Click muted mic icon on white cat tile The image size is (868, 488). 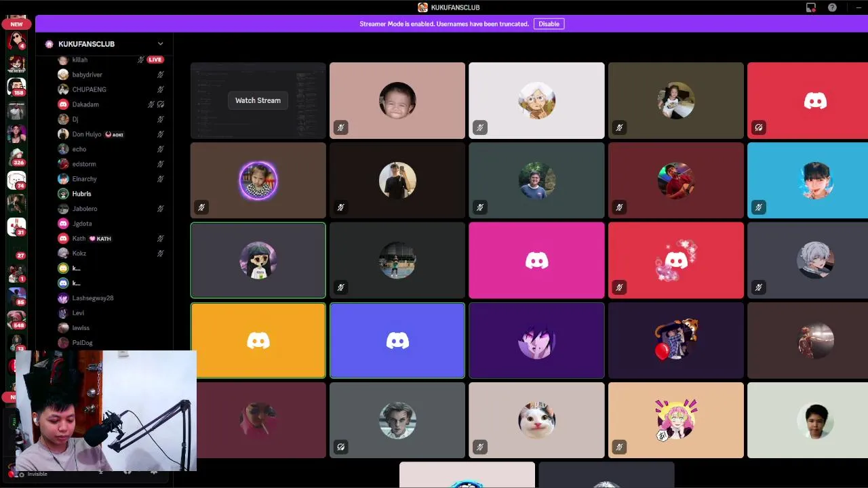point(479,447)
